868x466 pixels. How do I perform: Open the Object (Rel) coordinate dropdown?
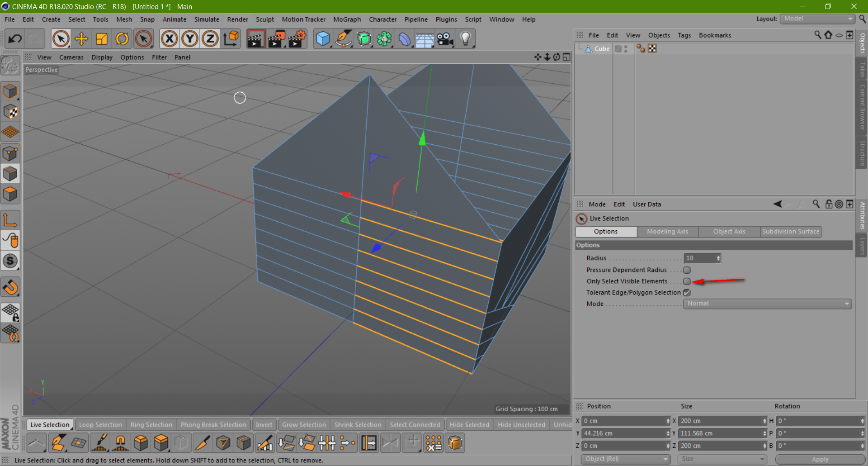(x=626, y=459)
